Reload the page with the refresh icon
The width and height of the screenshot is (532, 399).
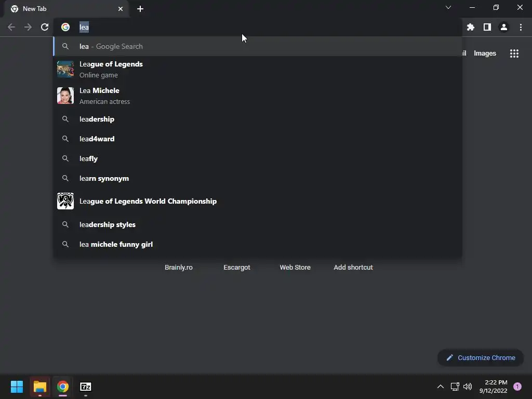(45, 27)
